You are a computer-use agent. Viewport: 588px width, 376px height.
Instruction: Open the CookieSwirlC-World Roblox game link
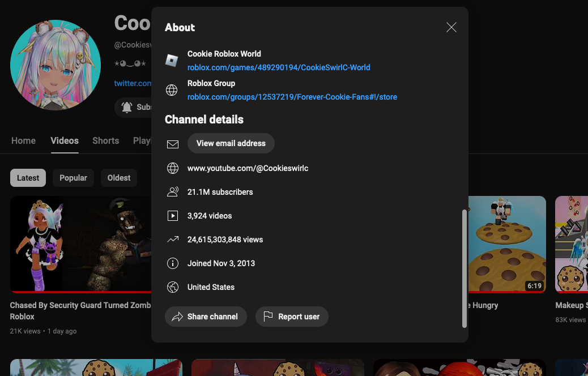[279, 67]
